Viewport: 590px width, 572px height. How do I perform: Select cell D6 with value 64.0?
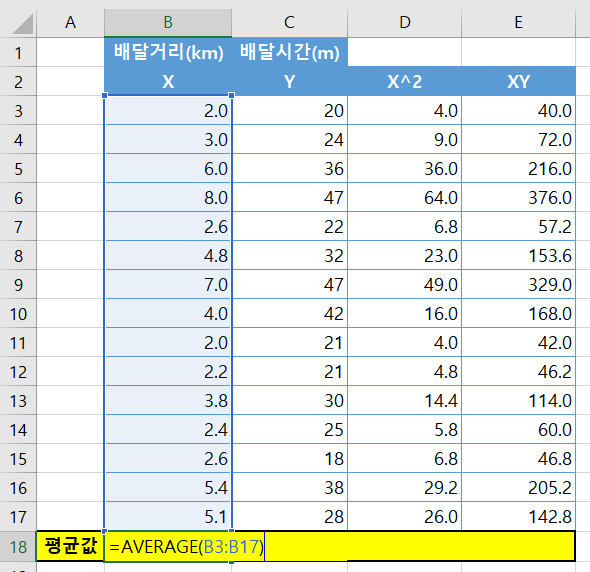[x=404, y=197]
